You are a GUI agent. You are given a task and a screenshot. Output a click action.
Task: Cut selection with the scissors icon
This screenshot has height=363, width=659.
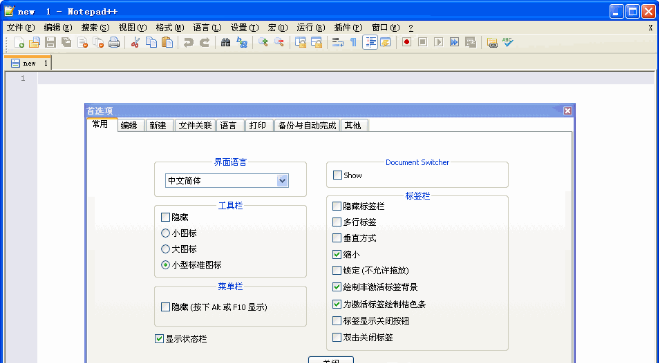135,42
